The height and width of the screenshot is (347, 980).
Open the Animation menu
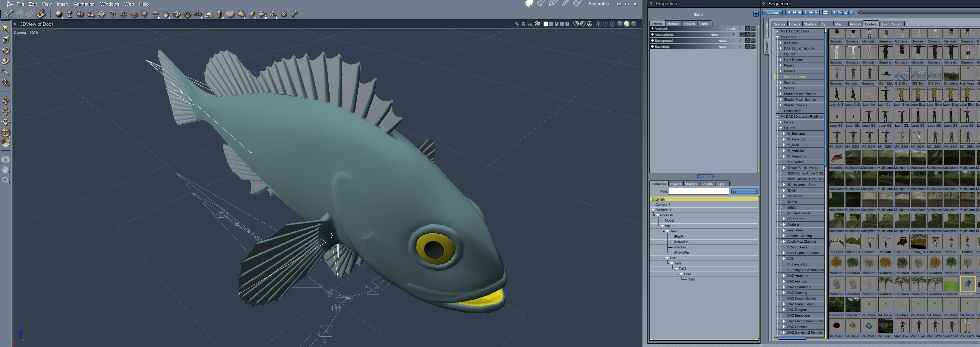[x=84, y=4]
